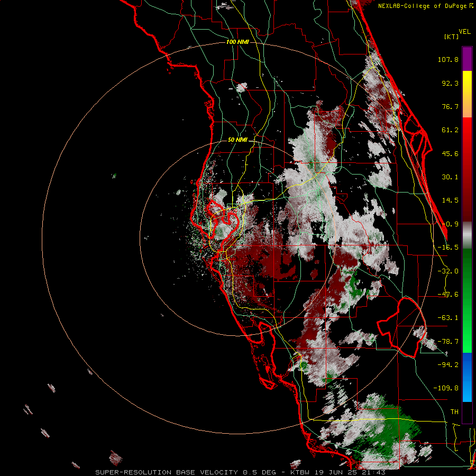This screenshot has width=476, height=476.
Task: Pick the purple segment of the color bar
Action: [x=467, y=59]
